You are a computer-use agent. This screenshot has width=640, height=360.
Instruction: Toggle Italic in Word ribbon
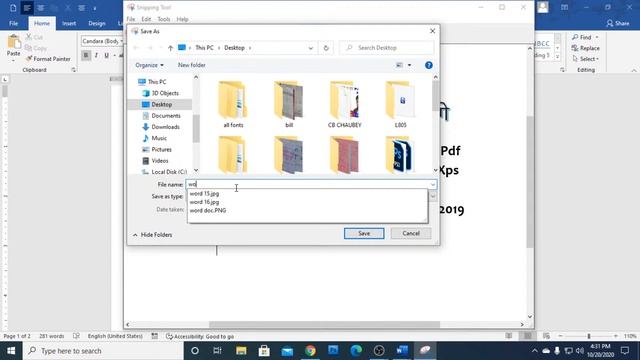coord(96,55)
